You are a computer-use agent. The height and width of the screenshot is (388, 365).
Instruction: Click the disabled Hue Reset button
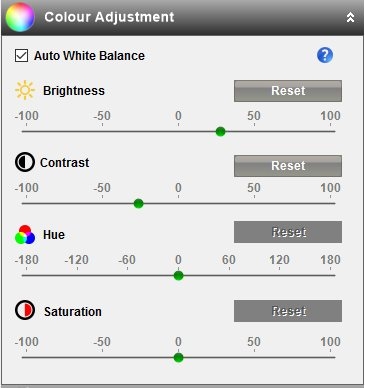288,232
